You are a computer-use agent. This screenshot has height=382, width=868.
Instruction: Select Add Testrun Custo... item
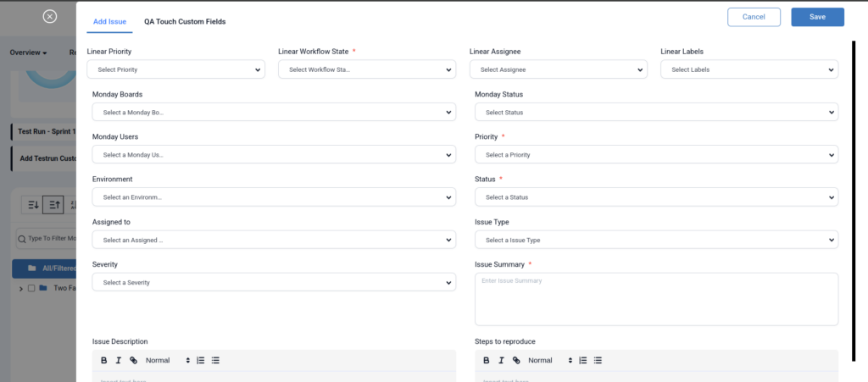point(44,158)
